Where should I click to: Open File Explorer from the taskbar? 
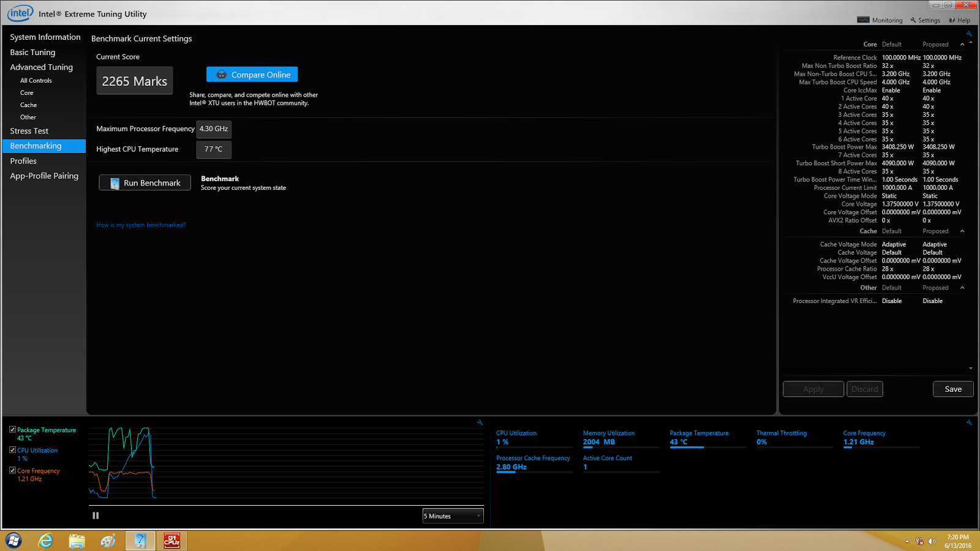pyautogui.click(x=77, y=541)
